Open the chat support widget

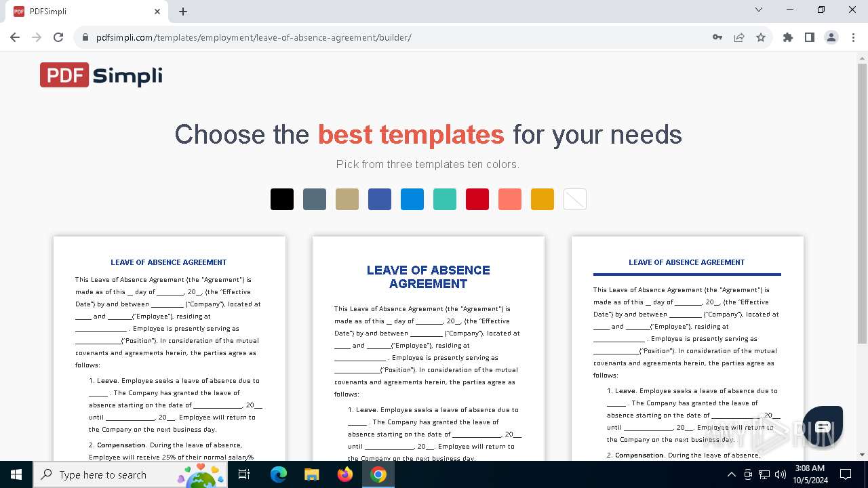tap(823, 426)
